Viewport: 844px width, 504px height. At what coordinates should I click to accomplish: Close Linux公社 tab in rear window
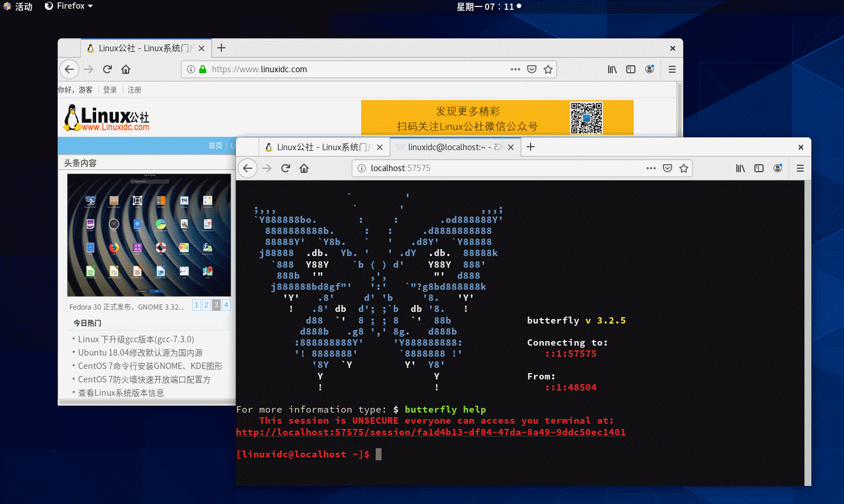coord(202,48)
